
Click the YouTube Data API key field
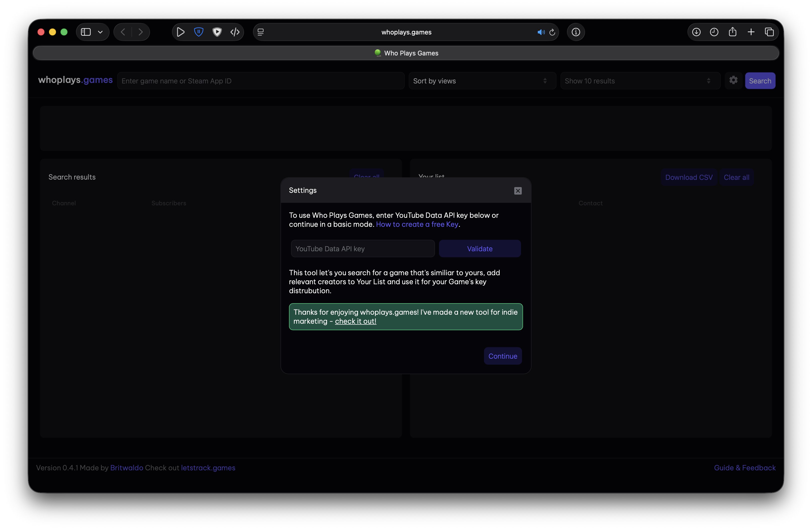(363, 249)
